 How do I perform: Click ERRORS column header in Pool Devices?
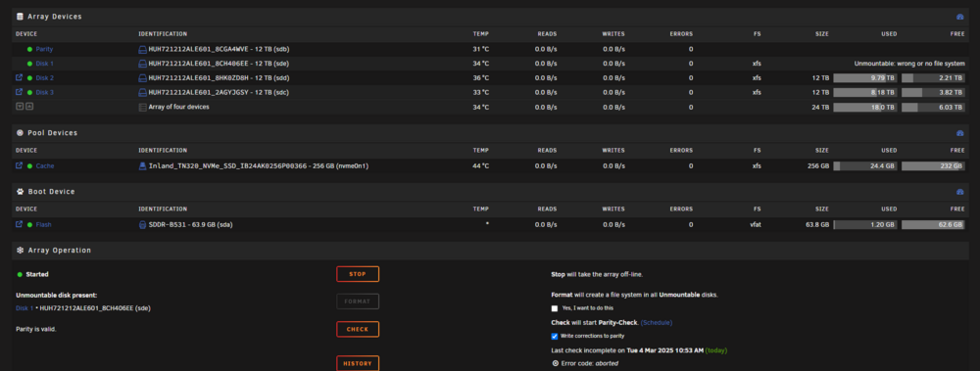[681, 151]
